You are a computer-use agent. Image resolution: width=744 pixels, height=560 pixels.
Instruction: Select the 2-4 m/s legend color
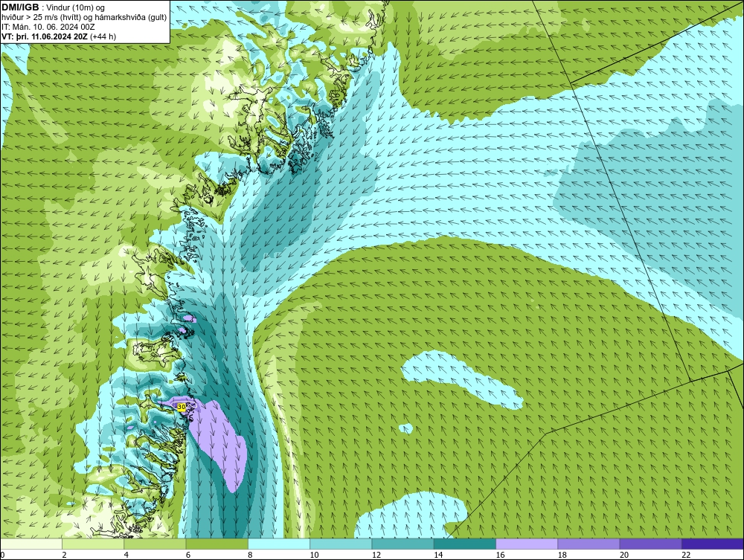93,544
